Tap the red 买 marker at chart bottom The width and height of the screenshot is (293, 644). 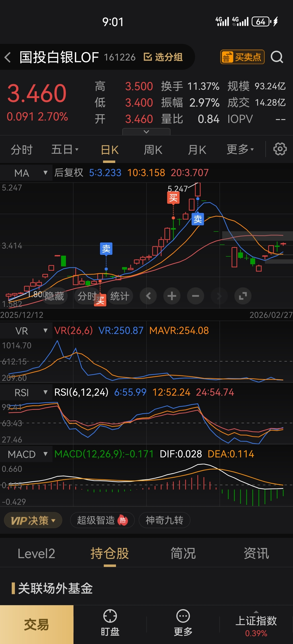click(100, 300)
